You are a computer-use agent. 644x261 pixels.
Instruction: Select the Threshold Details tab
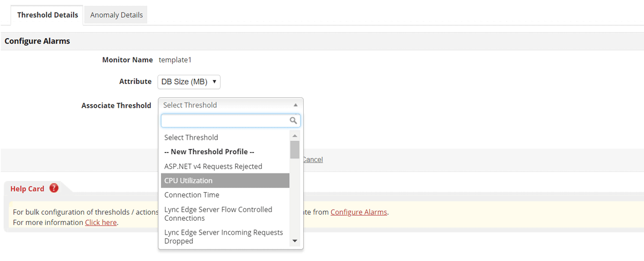click(47, 15)
